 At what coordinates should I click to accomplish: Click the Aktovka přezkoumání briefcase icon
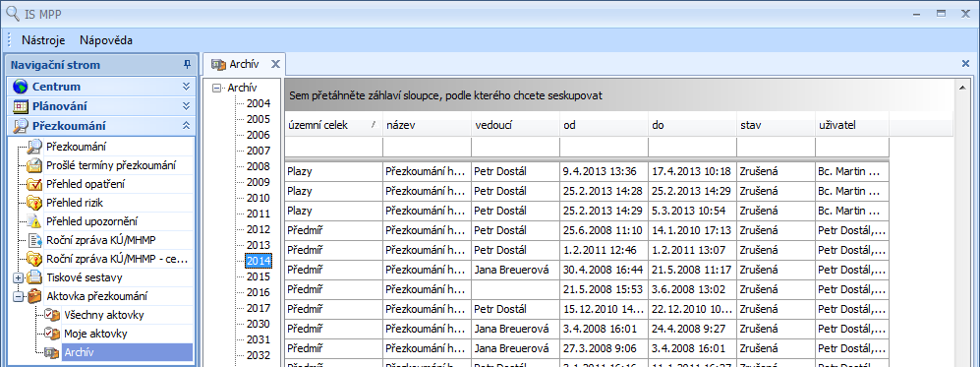click(34, 296)
